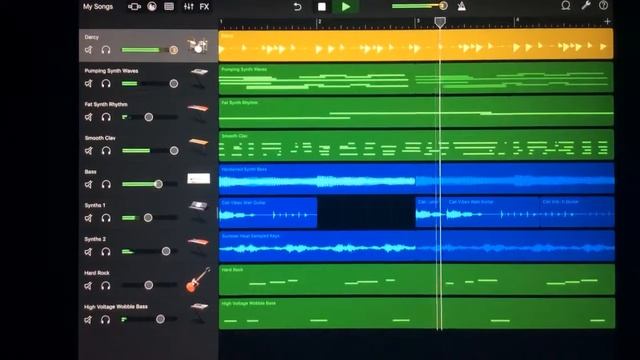Mute the Synths 2 track
Viewport: 640px width, 360px height.
(x=89, y=252)
